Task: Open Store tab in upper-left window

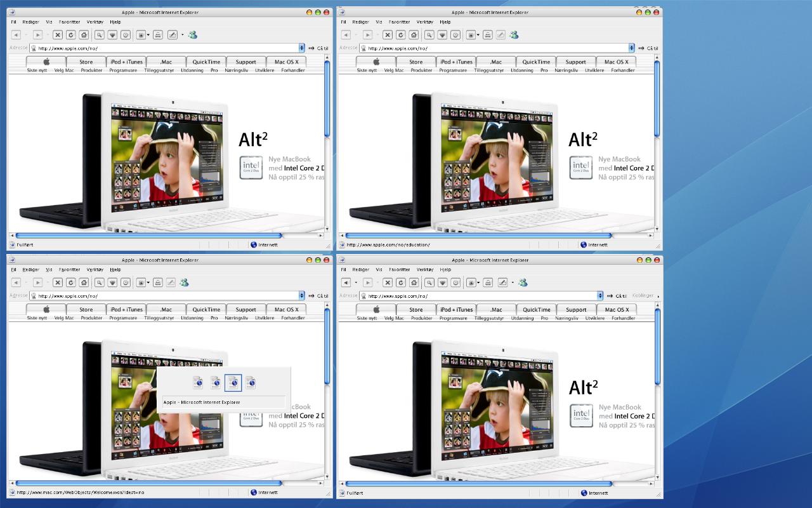Action: click(86, 62)
